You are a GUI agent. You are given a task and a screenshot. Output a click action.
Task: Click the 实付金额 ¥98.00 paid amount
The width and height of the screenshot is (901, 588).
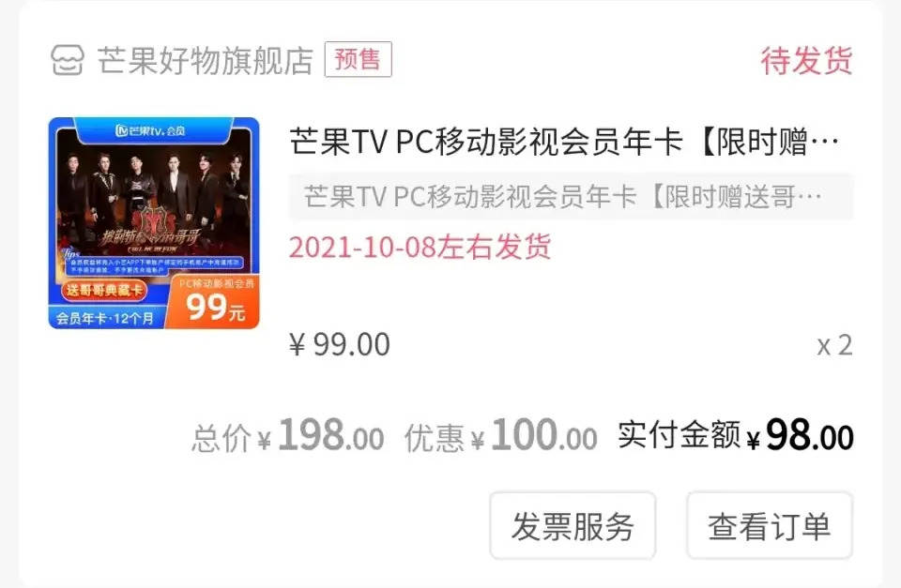click(736, 436)
